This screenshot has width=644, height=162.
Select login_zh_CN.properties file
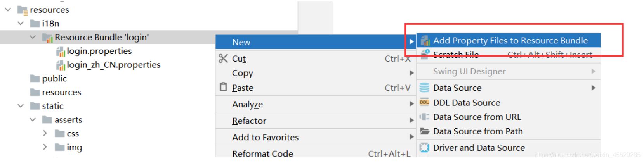pyautogui.click(x=113, y=65)
